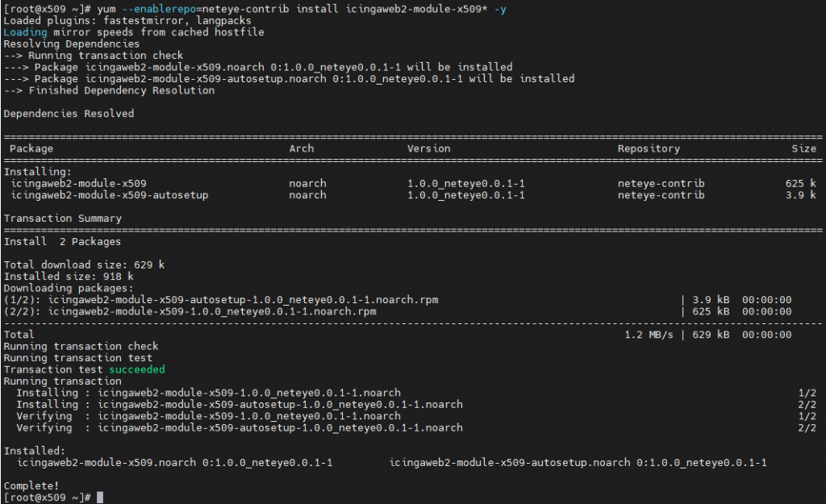Click the "3.9 k" size in the package table
The height and width of the screenshot is (504, 826).
[801, 195]
